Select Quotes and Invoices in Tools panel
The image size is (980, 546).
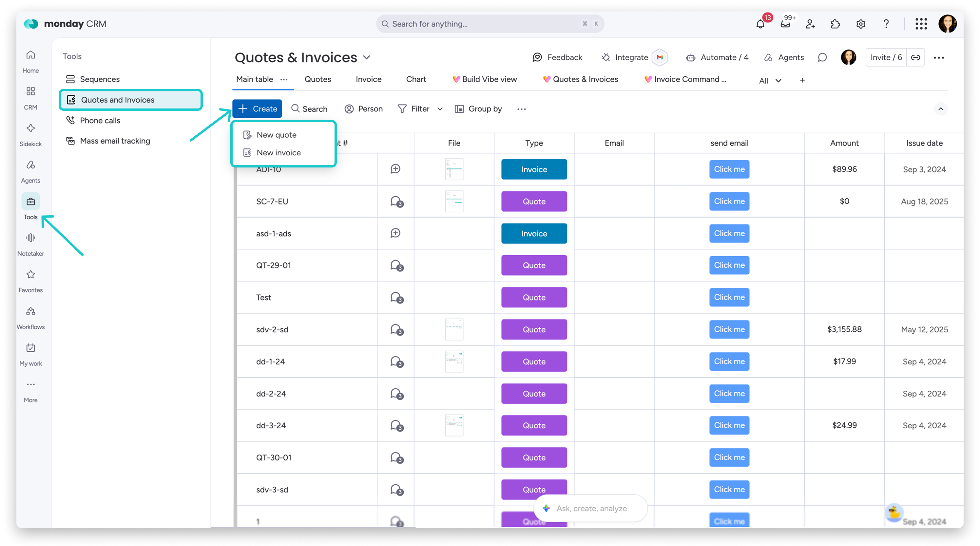click(x=130, y=100)
